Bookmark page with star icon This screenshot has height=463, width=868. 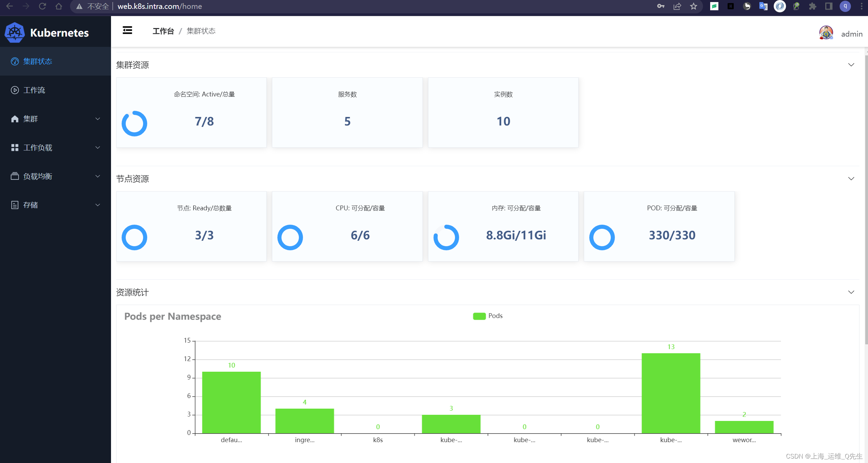coord(693,6)
